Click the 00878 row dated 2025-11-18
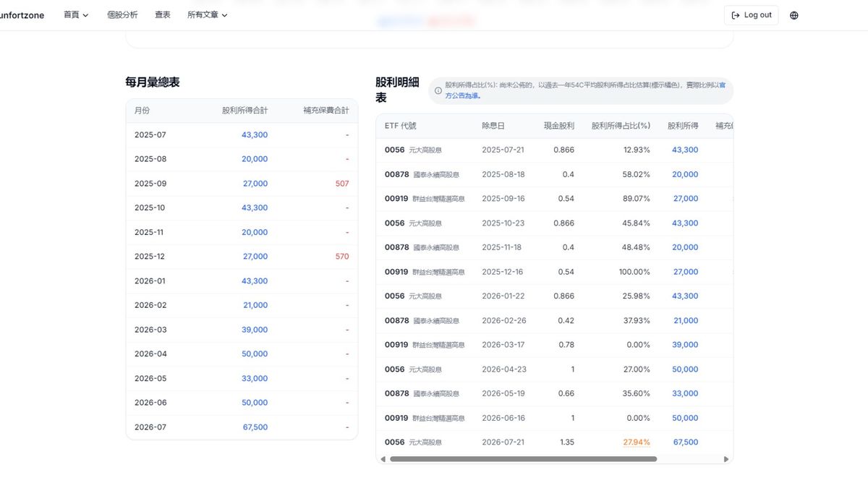868x488 pixels. pyautogui.click(x=554, y=247)
